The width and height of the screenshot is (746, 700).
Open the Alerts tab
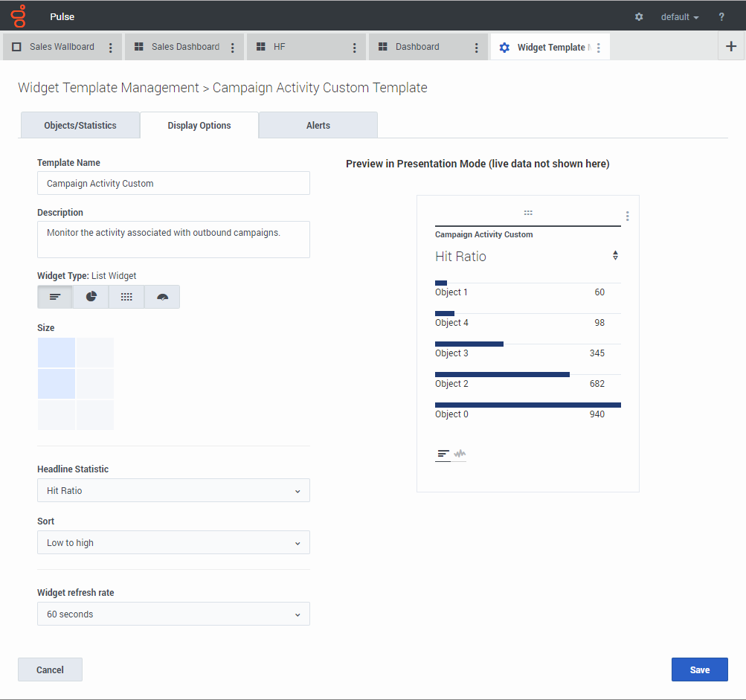[318, 126]
